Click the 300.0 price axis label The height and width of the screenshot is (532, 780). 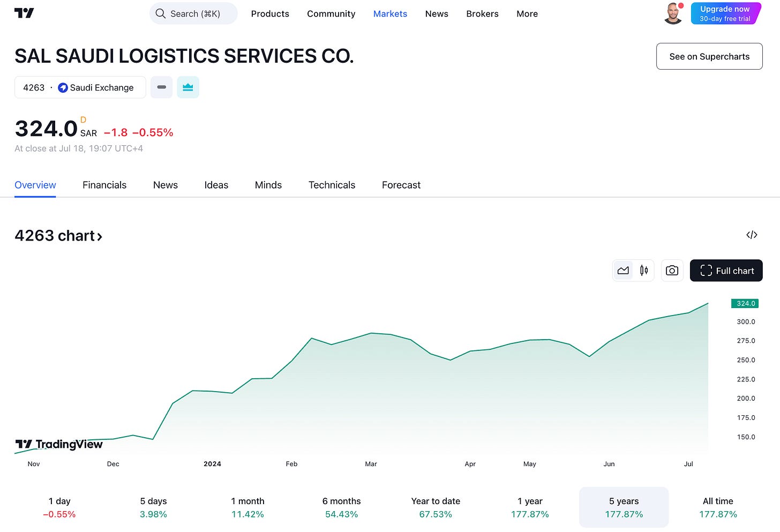pos(746,321)
